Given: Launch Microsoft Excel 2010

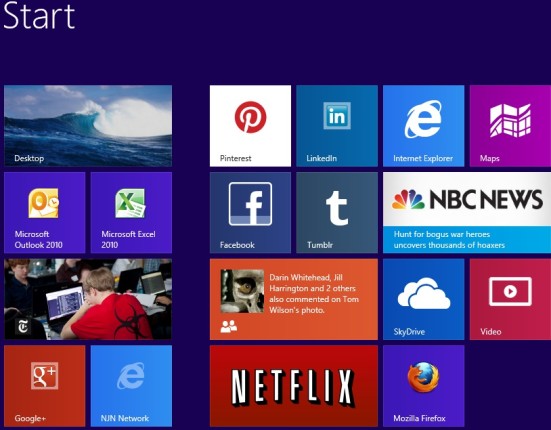Looking at the screenshot, I should (x=131, y=213).
